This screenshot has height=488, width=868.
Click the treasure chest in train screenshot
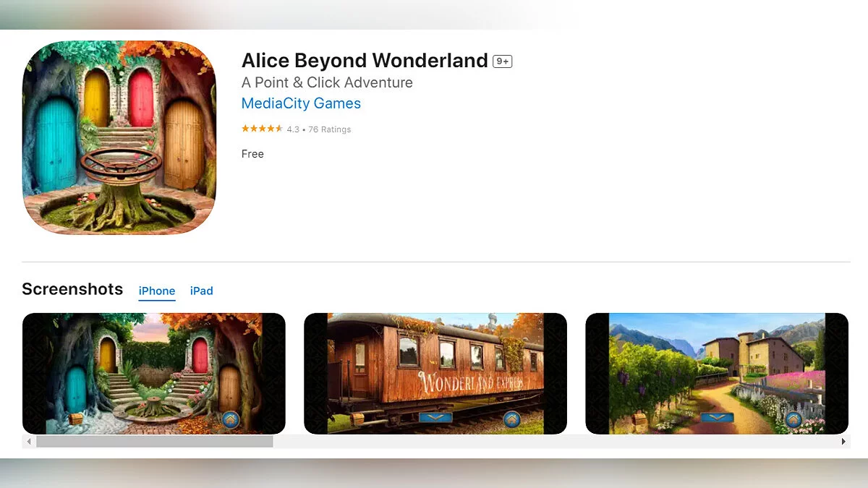(x=357, y=419)
